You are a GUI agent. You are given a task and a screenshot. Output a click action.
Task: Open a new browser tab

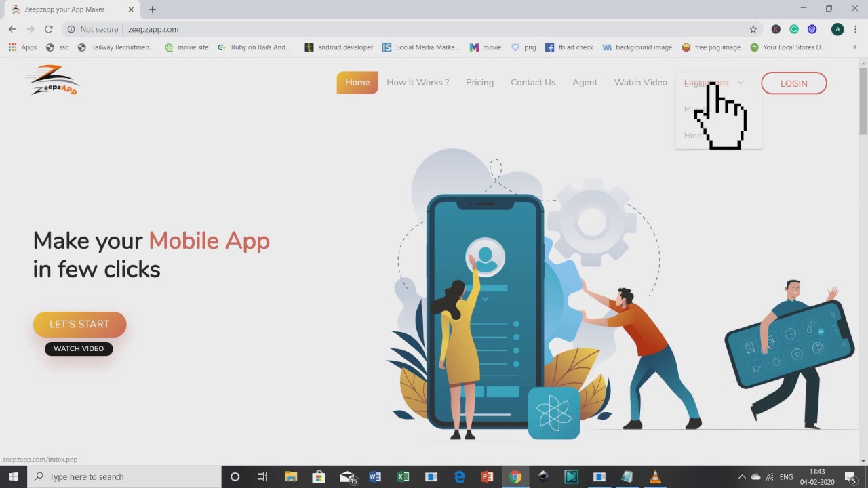pyautogui.click(x=153, y=9)
